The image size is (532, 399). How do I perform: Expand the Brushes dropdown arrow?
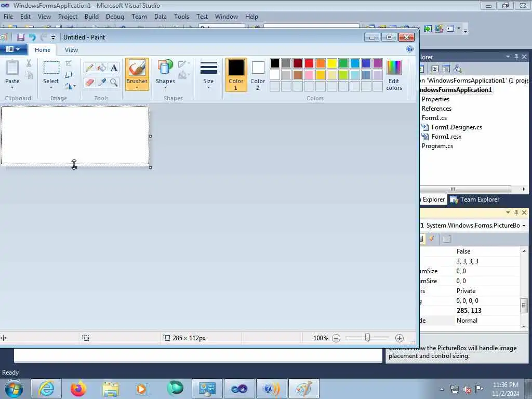(137, 88)
